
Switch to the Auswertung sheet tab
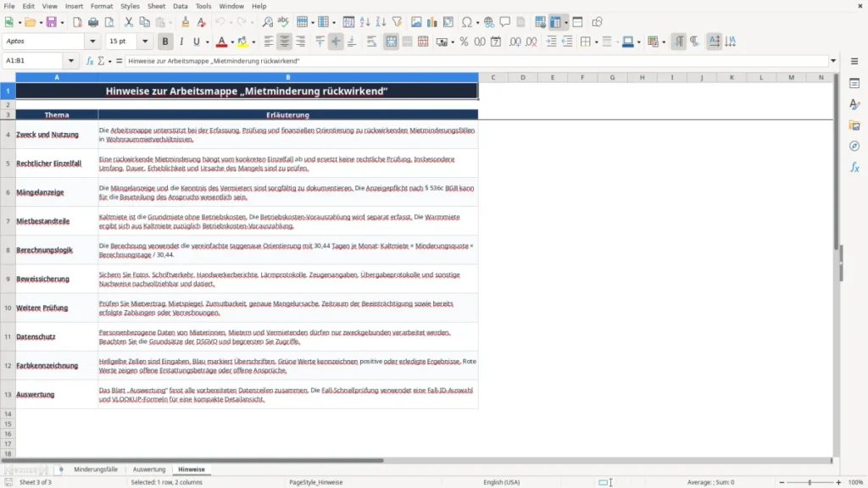pos(149,469)
